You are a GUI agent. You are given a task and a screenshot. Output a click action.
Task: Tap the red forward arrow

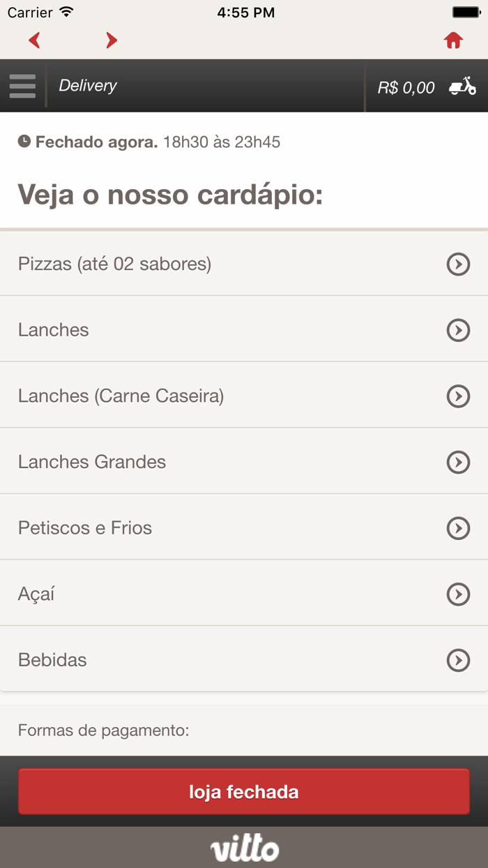tap(111, 40)
